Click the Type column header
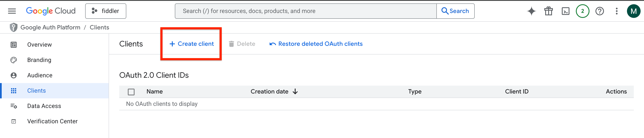This screenshot has height=138, width=644. (x=415, y=92)
